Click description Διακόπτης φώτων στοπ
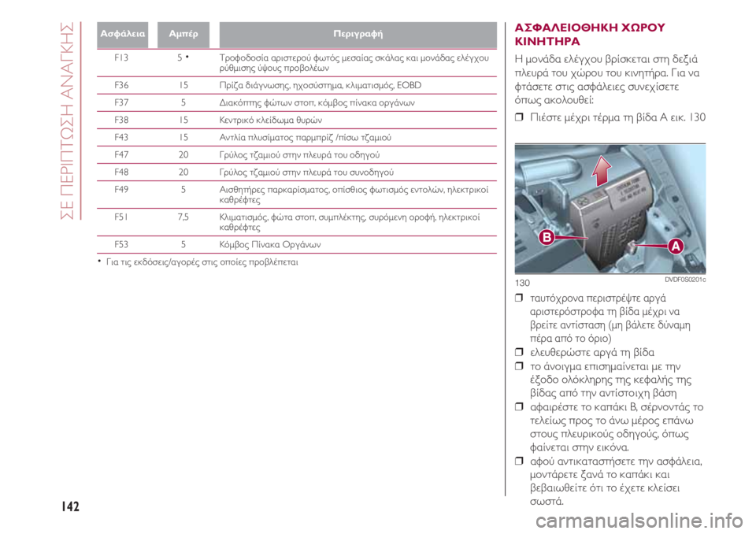Viewport: 756px width, 534px height. tap(317, 102)
